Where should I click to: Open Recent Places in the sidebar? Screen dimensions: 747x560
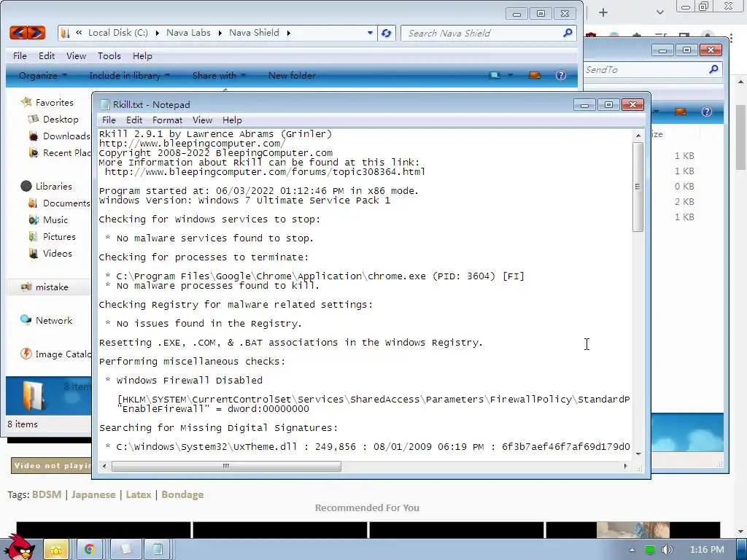click(x=66, y=152)
